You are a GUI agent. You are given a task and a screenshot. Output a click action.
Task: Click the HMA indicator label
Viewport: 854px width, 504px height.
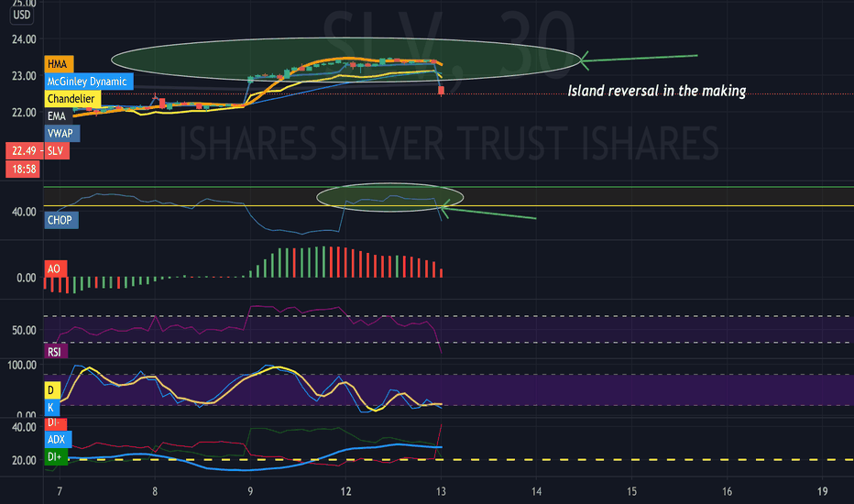pos(59,64)
